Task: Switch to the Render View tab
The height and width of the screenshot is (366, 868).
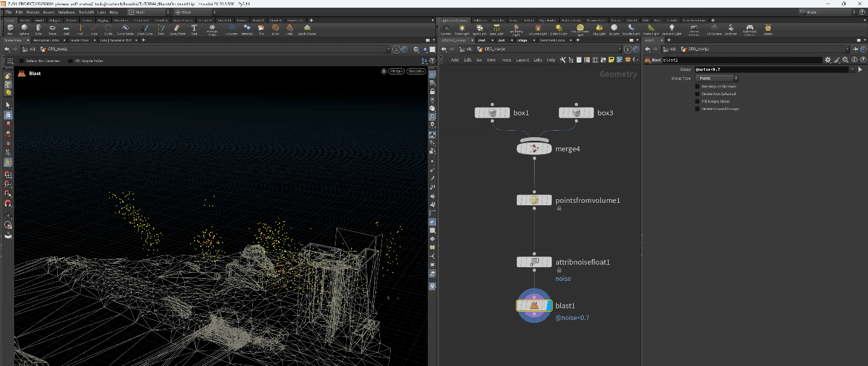Action: click(x=79, y=40)
